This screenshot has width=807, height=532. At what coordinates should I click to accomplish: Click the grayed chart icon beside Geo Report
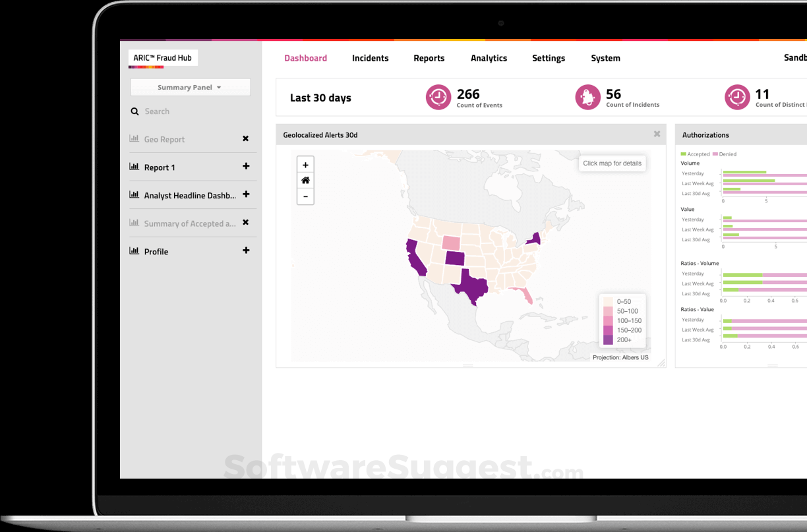[x=134, y=138]
